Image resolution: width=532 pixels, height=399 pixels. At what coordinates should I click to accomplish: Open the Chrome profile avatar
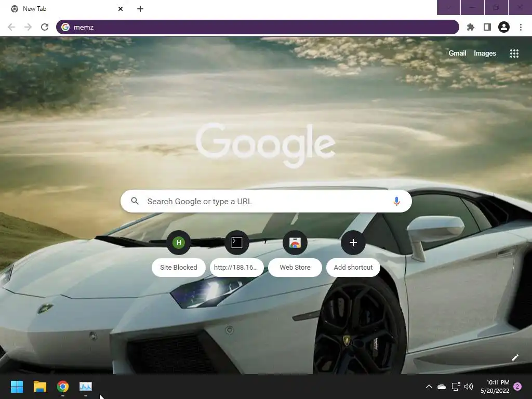[504, 27]
